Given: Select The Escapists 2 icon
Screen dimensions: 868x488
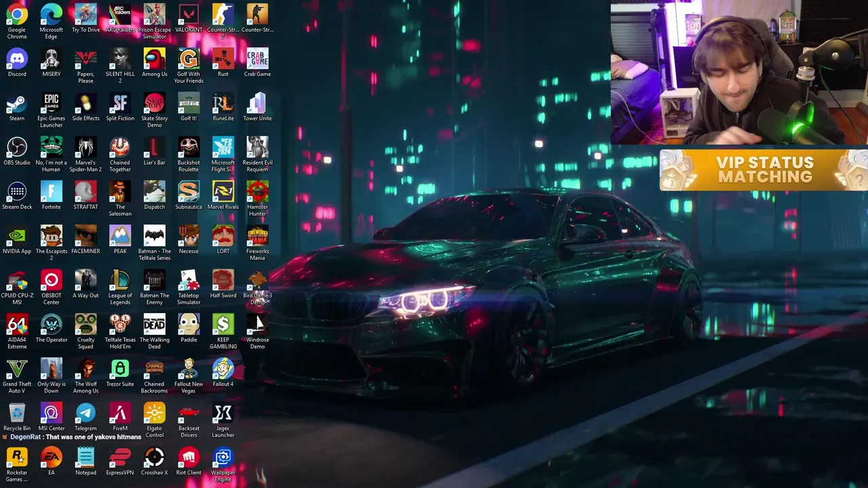Looking at the screenshot, I should click(52, 242).
